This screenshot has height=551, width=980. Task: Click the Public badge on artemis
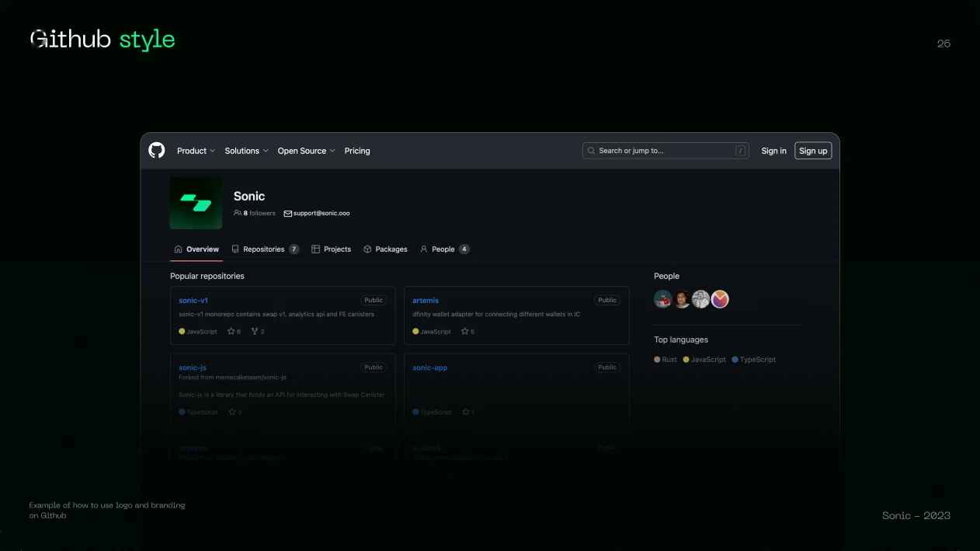coord(607,300)
